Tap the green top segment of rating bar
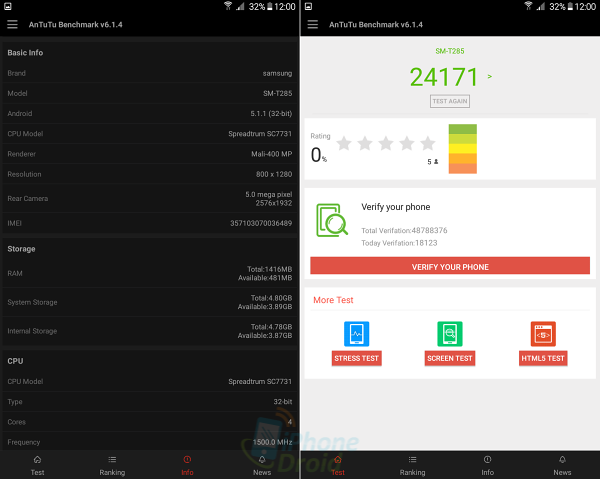 (463, 129)
